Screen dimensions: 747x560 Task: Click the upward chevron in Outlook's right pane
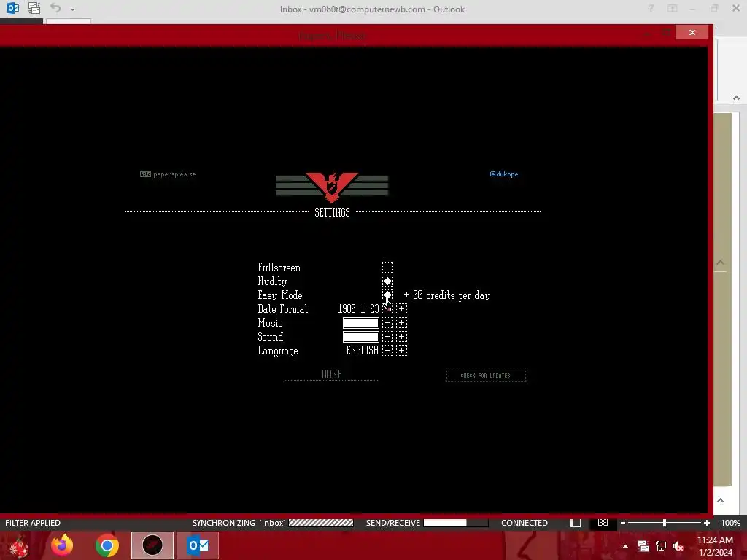(720, 262)
